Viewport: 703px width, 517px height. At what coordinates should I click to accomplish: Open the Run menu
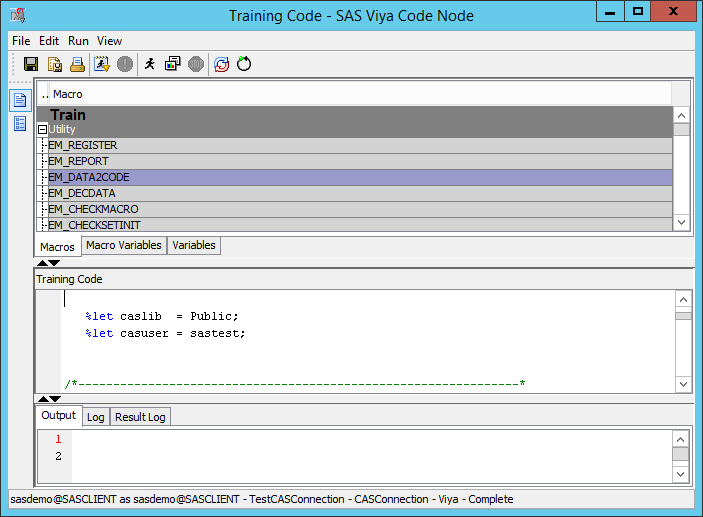tap(78, 41)
